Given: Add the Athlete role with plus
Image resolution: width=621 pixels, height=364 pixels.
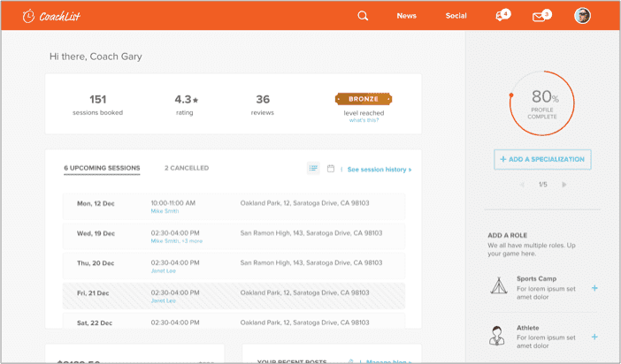Looking at the screenshot, I should (594, 337).
